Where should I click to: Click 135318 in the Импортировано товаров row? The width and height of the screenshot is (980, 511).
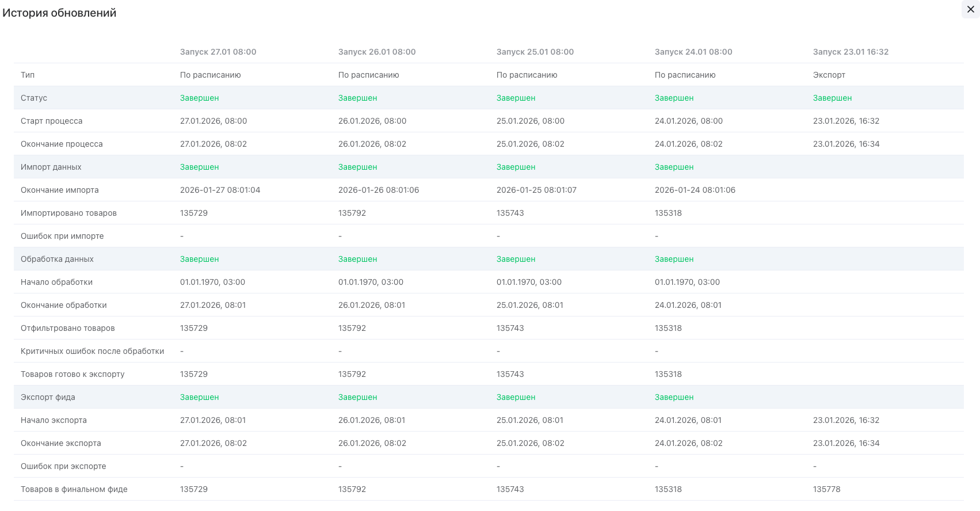point(668,213)
